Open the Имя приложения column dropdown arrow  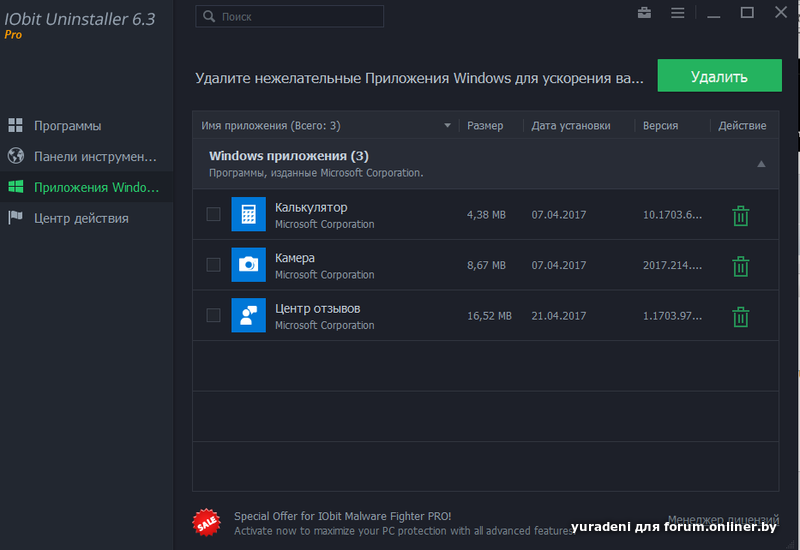[447, 126]
